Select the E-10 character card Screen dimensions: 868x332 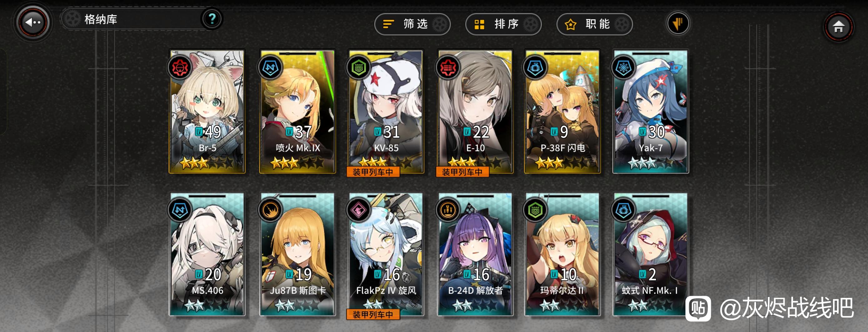pyautogui.click(x=475, y=111)
